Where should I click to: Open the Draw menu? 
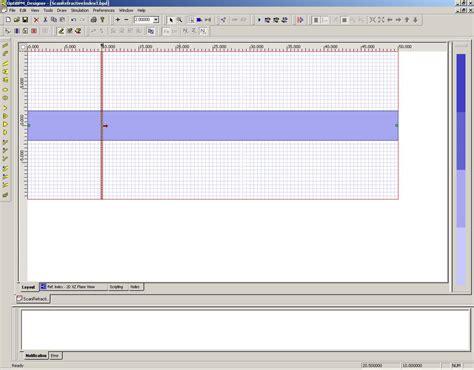[x=62, y=10]
